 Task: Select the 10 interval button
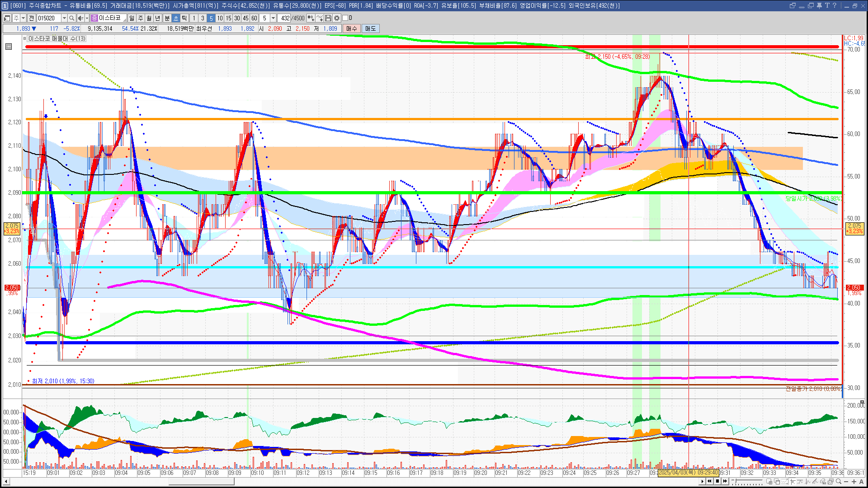tap(220, 18)
